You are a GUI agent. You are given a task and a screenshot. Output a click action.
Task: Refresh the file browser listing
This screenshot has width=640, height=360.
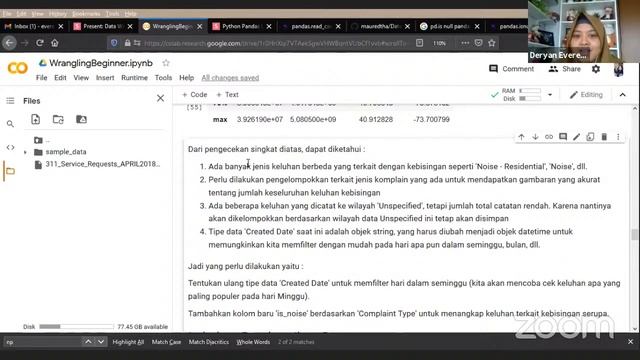click(x=58, y=119)
